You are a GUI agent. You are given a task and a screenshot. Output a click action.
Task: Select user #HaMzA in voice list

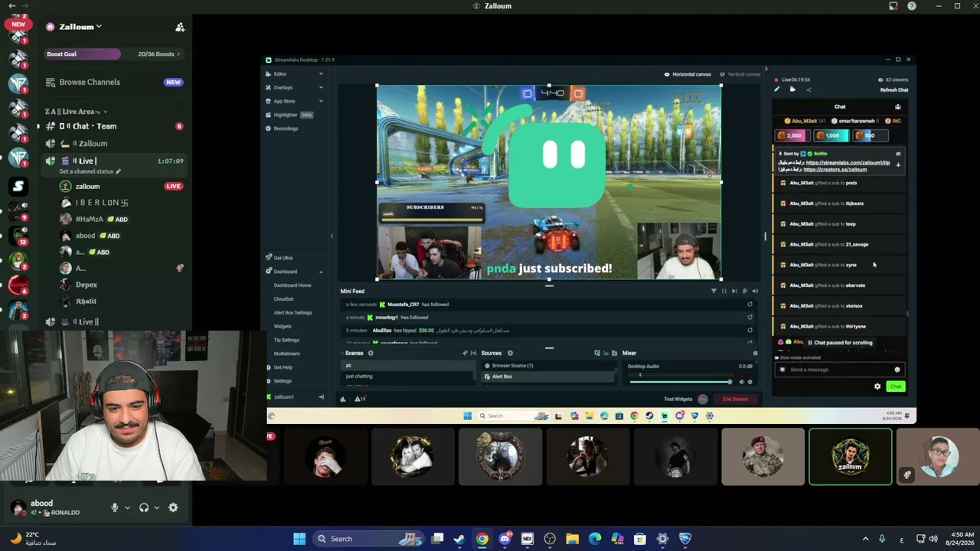pyautogui.click(x=89, y=220)
